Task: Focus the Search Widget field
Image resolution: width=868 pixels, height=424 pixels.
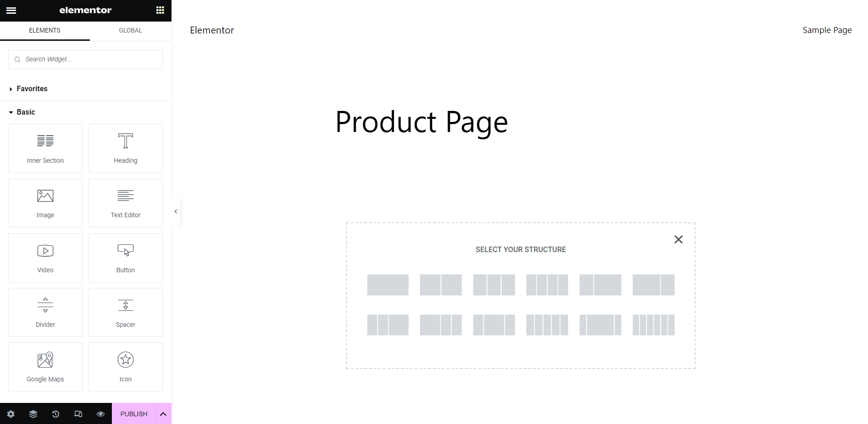Action: [85, 60]
